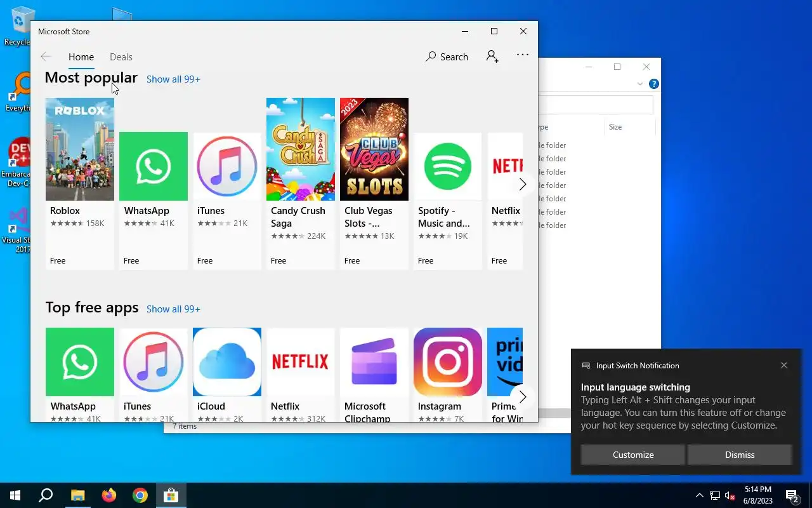This screenshot has height=508, width=812.
Task: Dismiss the input language notification
Action: [x=740, y=455]
